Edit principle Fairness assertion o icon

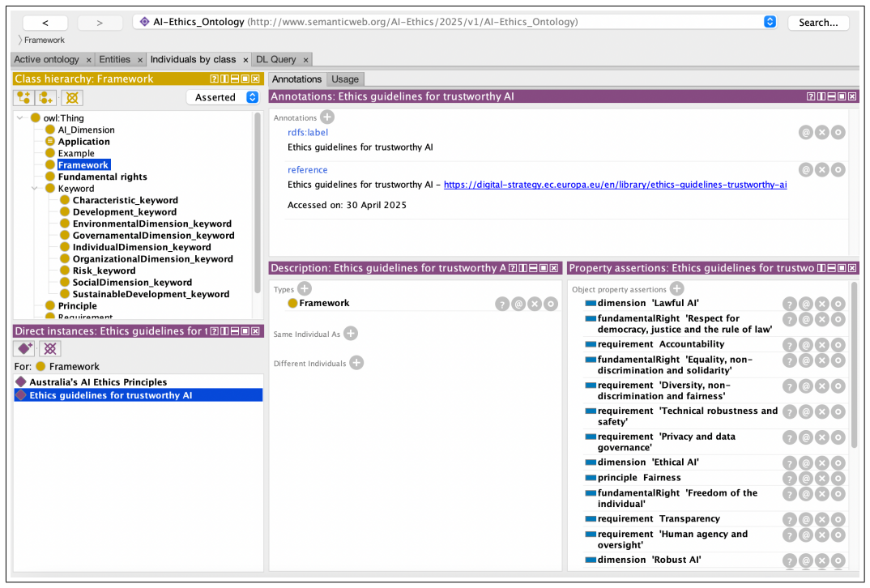point(838,478)
